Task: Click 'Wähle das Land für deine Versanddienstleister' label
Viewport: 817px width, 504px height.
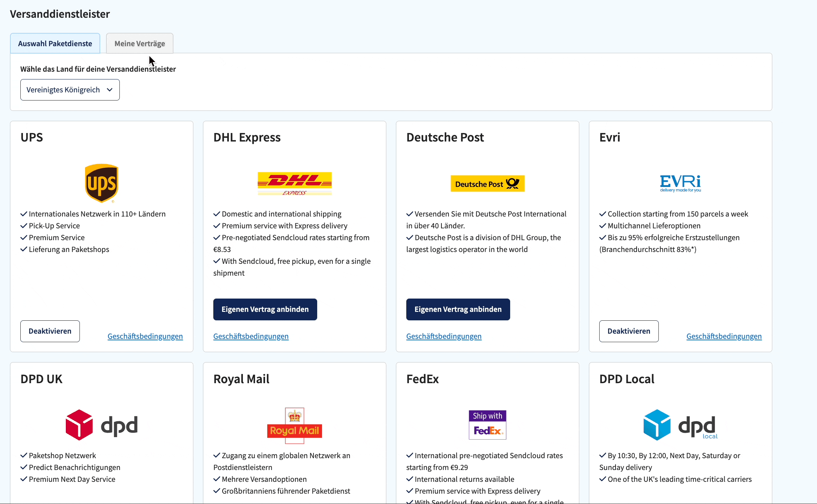Action: (x=98, y=69)
